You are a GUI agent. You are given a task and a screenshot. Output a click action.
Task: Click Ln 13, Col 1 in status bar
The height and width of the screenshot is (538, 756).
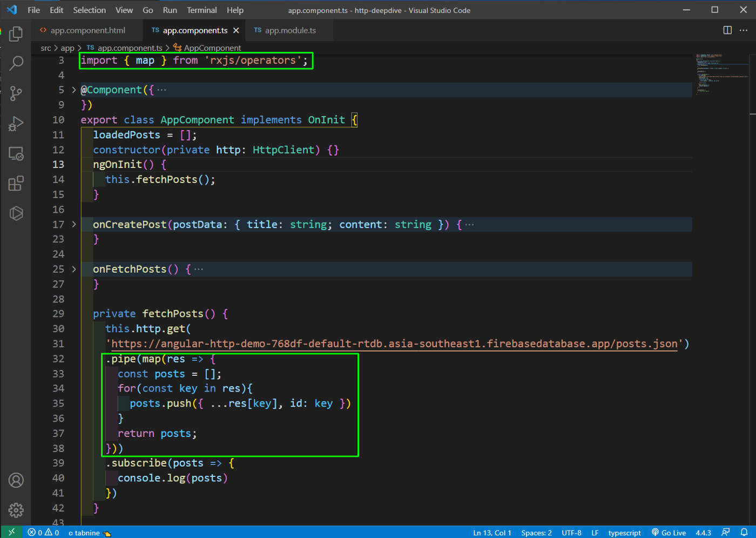pos(492,533)
